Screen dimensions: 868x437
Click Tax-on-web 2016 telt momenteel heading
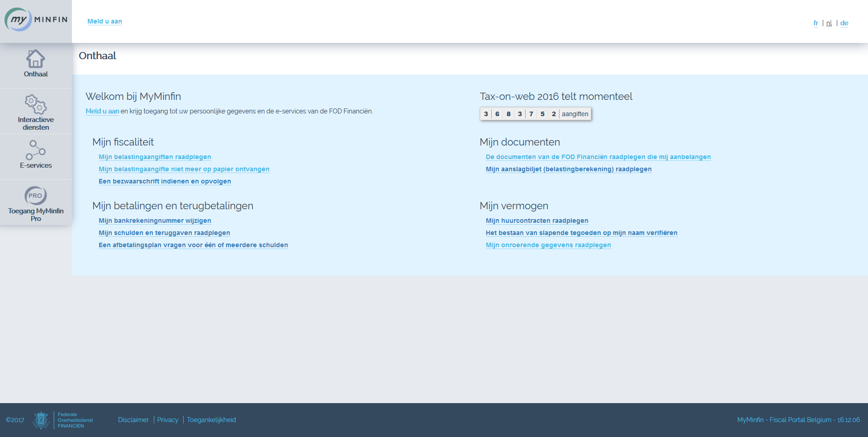(x=556, y=96)
